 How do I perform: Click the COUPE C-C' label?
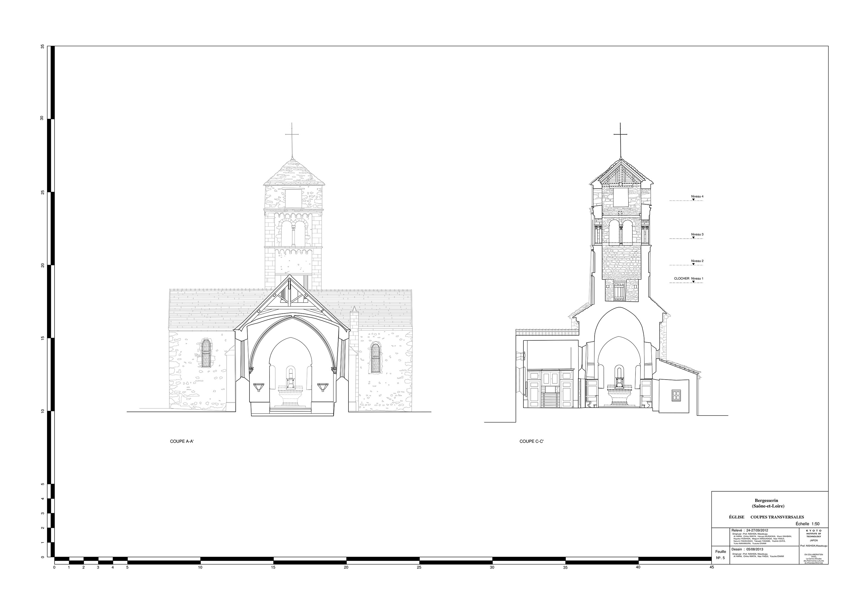[531, 441]
